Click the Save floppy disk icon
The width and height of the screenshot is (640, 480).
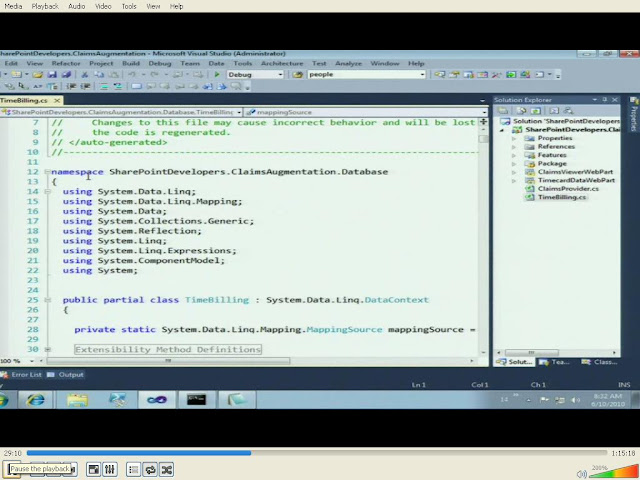pos(52,74)
